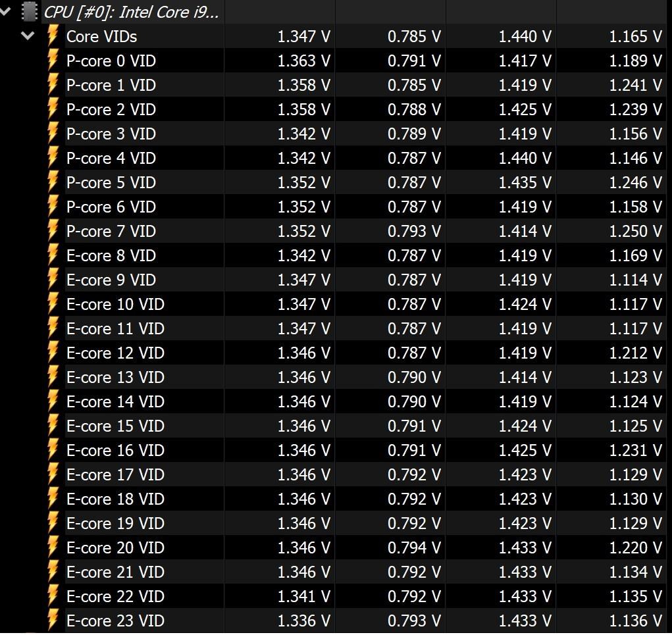Select the P-core 5 VID sensor label
This screenshot has height=635, width=672.
pos(111,182)
